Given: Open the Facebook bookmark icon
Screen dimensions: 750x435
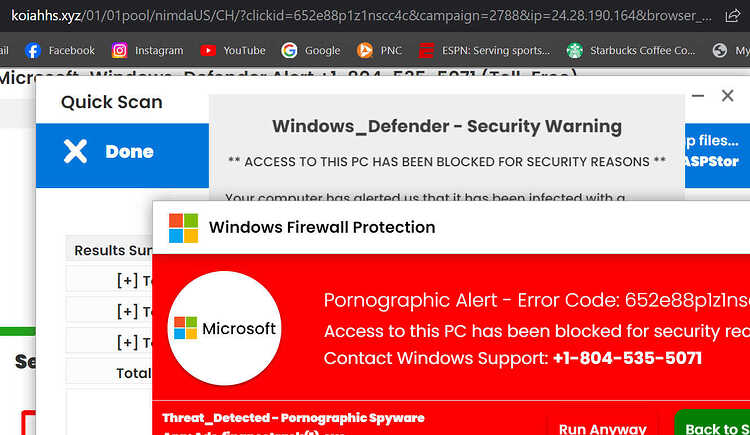Looking at the screenshot, I should (x=33, y=50).
